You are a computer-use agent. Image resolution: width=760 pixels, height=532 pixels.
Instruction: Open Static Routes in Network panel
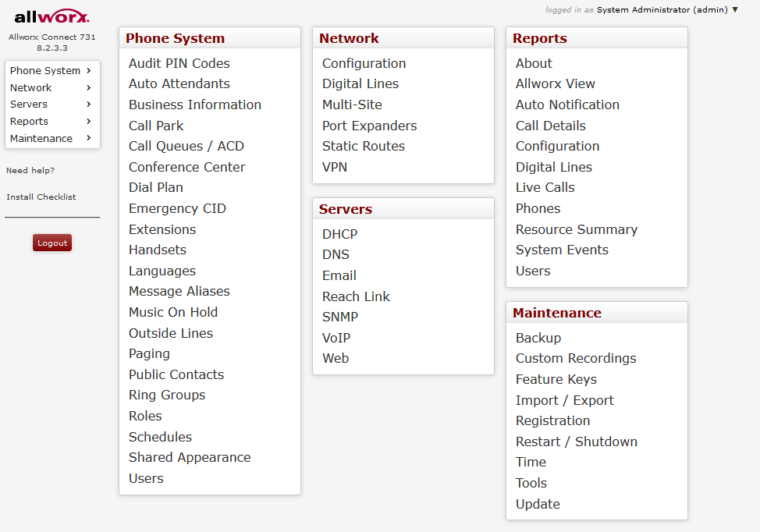click(x=364, y=146)
